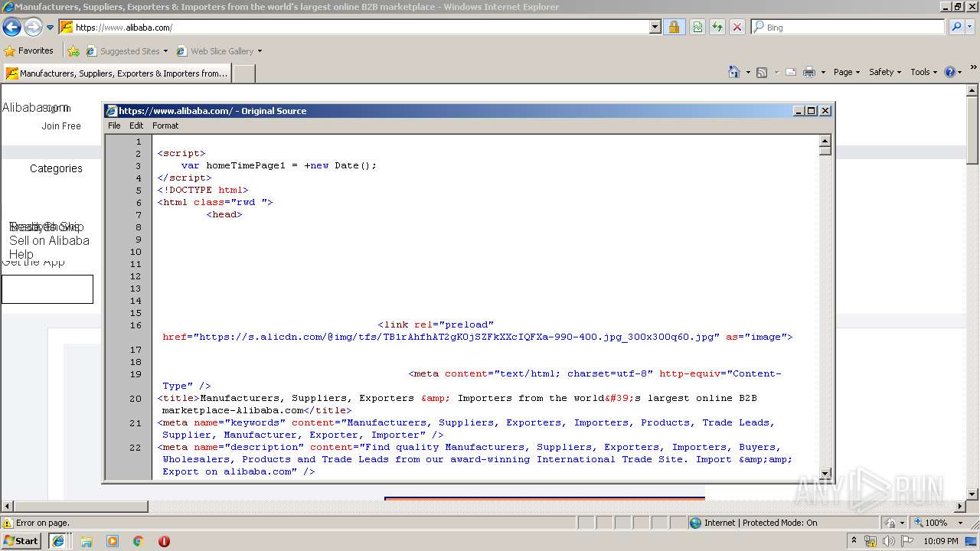Click Join Free on Alibaba page
This screenshot has width=980, height=551.
pyautogui.click(x=61, y=126)
